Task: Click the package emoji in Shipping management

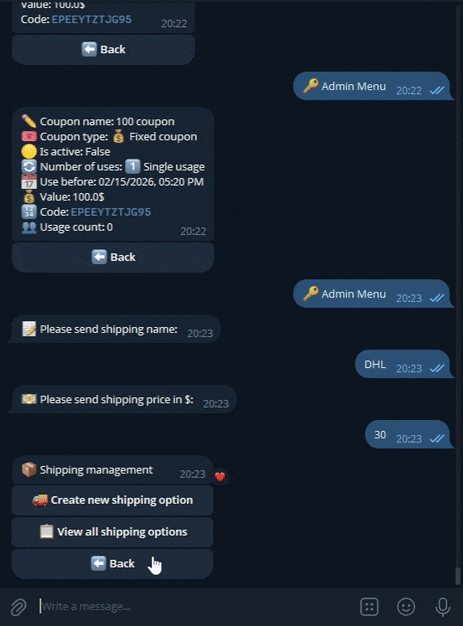Action: [29, 470]
